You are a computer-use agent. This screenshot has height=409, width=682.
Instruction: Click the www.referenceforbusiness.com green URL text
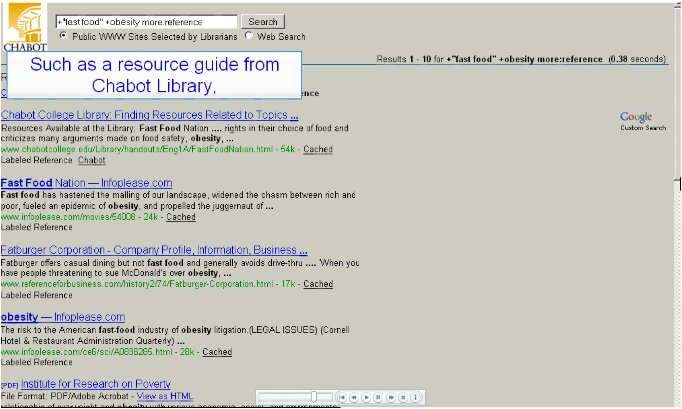137,284
